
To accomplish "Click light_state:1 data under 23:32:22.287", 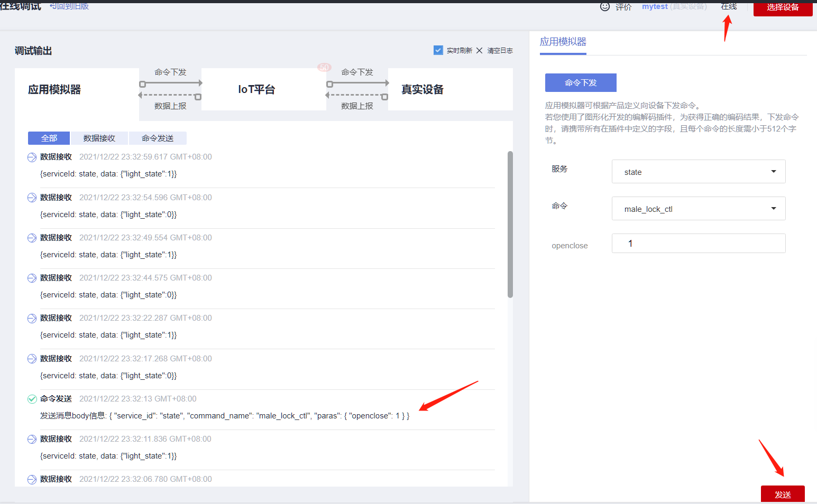I will [108, 335].
